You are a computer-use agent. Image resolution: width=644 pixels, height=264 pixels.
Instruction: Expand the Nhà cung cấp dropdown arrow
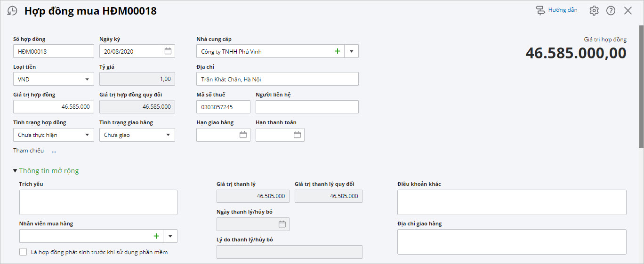(x=351, y=51)
